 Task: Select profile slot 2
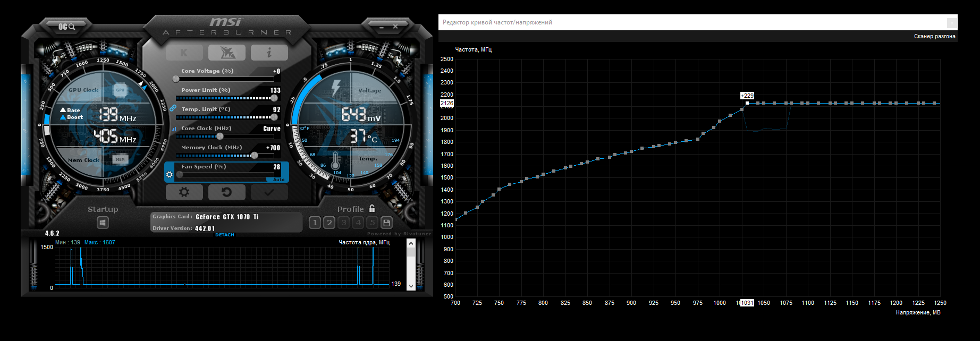(329, 223)
